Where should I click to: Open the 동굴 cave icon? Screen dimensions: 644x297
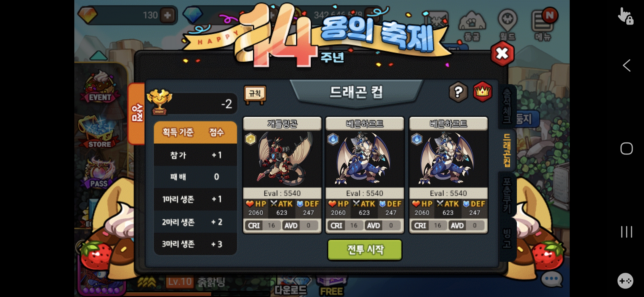pyautogui.click(x=472, y=26)
